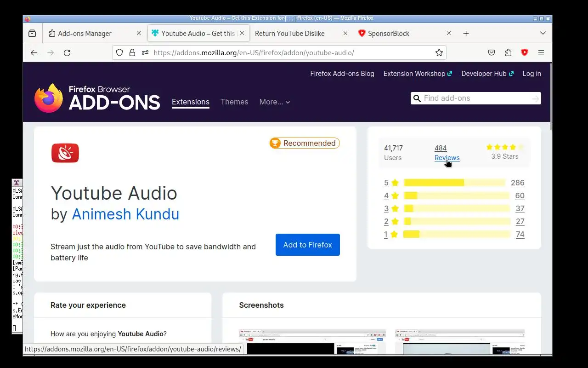The width and height of the screenshot is (588, 368).
Task: Open the Firefox hamburger menu
Action: [541, 52]
